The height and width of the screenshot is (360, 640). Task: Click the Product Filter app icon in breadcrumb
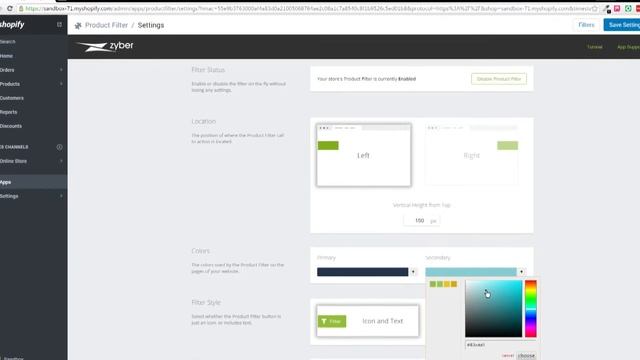(78, 26)
